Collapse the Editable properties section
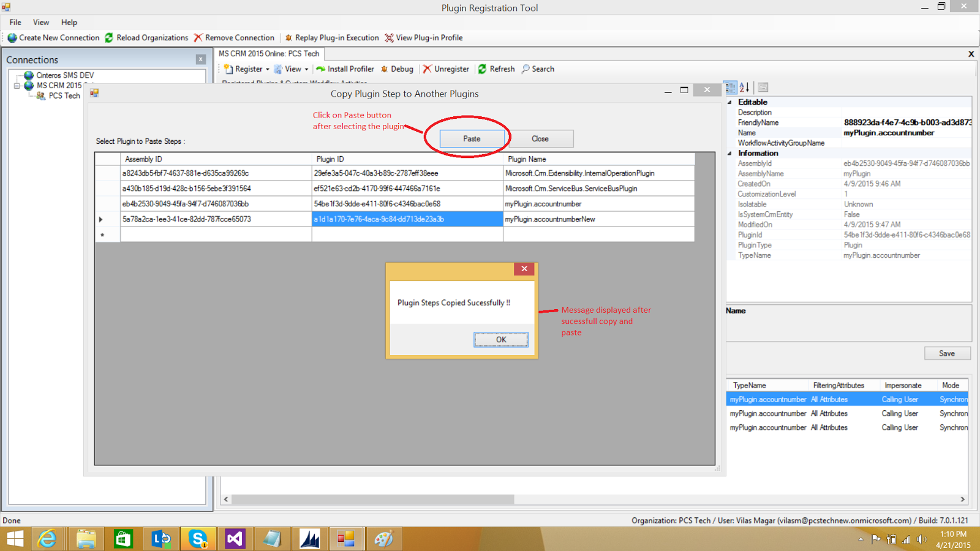 point(728,102)
